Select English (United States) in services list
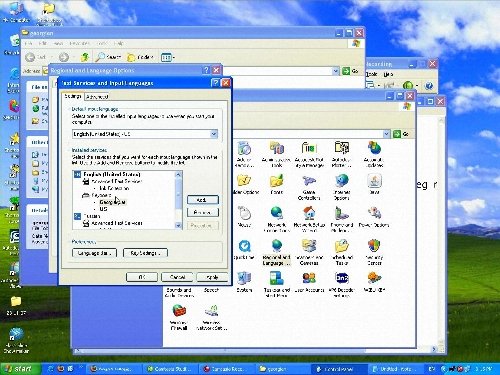 click(x=112, y=174)
